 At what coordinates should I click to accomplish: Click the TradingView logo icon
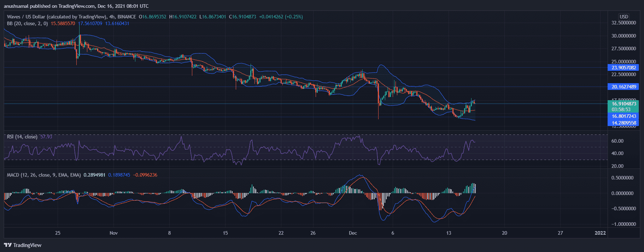click(x=7, y=245)
